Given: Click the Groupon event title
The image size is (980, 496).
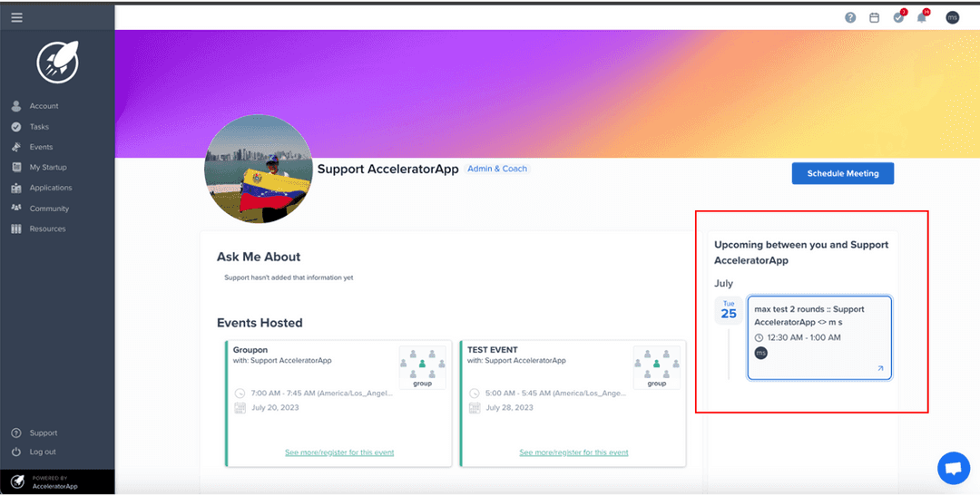Looking at the screenshot, I should [x=249, y=350].
